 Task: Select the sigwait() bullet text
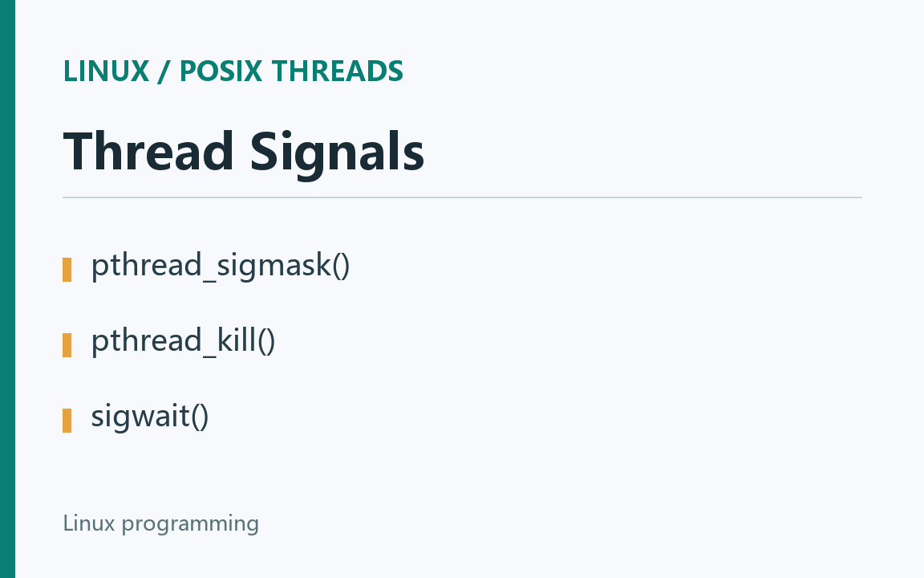coord(150,416)
